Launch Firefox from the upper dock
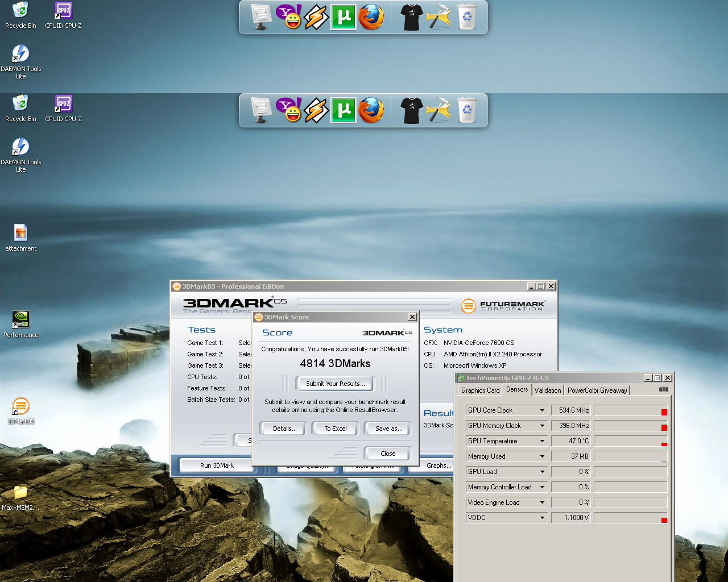 tap(371, 17)
